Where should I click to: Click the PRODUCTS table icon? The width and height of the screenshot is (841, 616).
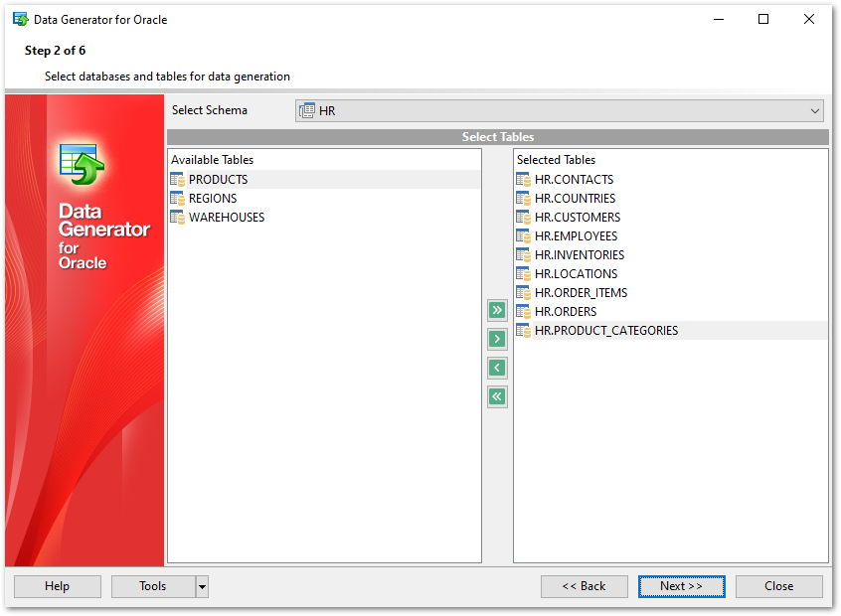coord(178,180)
